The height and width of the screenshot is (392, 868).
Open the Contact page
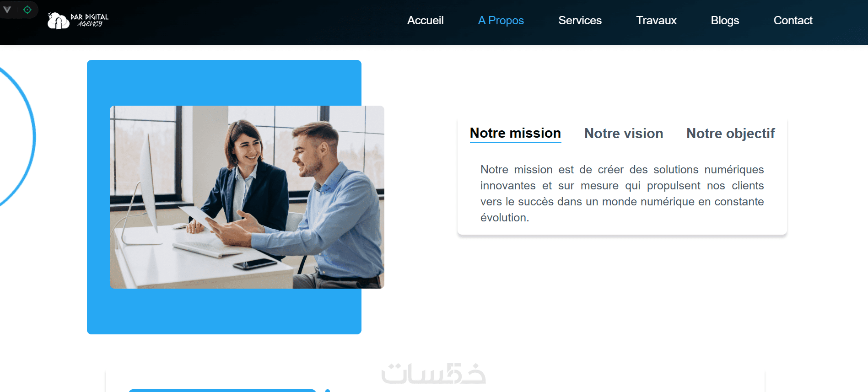[793, 21]
